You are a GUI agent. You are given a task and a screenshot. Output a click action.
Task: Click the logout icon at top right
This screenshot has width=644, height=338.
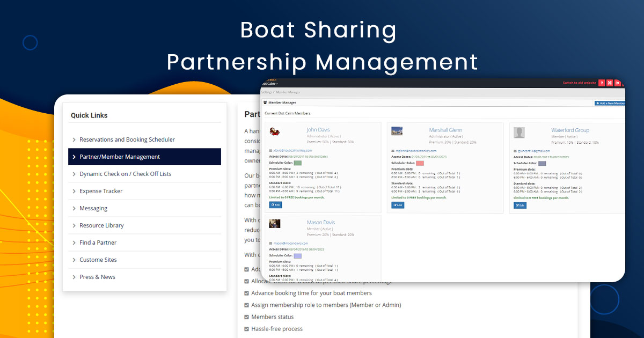click(618, 82)
